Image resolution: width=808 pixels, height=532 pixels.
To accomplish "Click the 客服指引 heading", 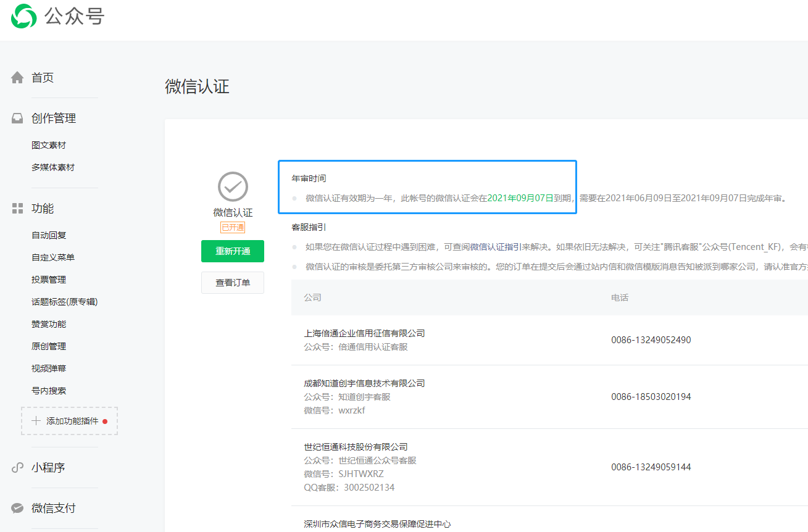I will click(309, 227).
